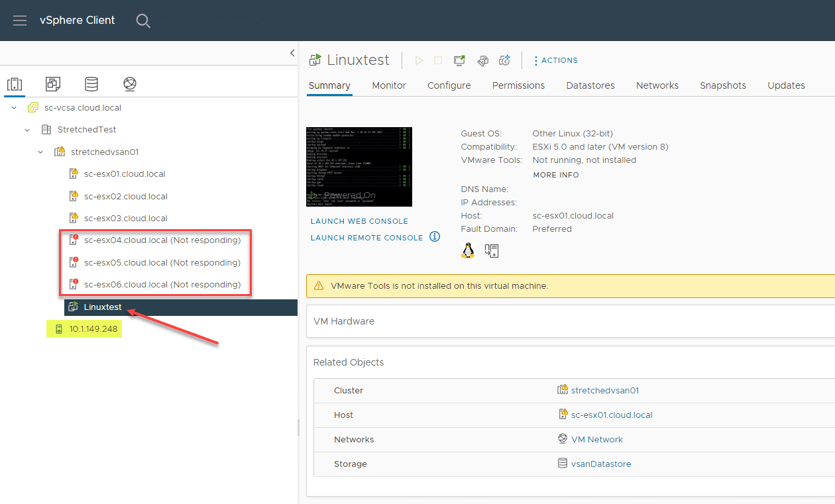This screenshot has width=835, height=504.
Task: Open the Networking inventory view
Action: [x=130, y=84]
